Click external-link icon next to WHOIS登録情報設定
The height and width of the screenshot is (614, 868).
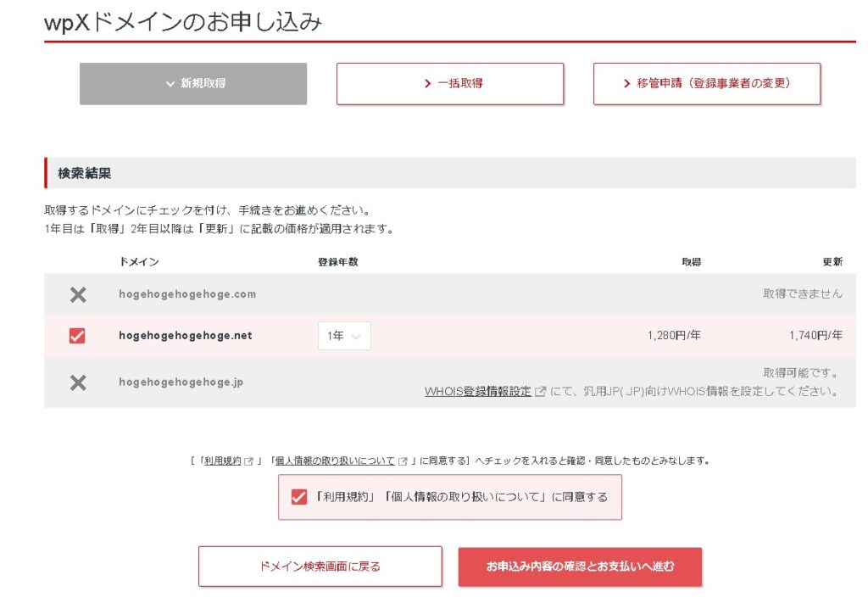coord(540,392)
